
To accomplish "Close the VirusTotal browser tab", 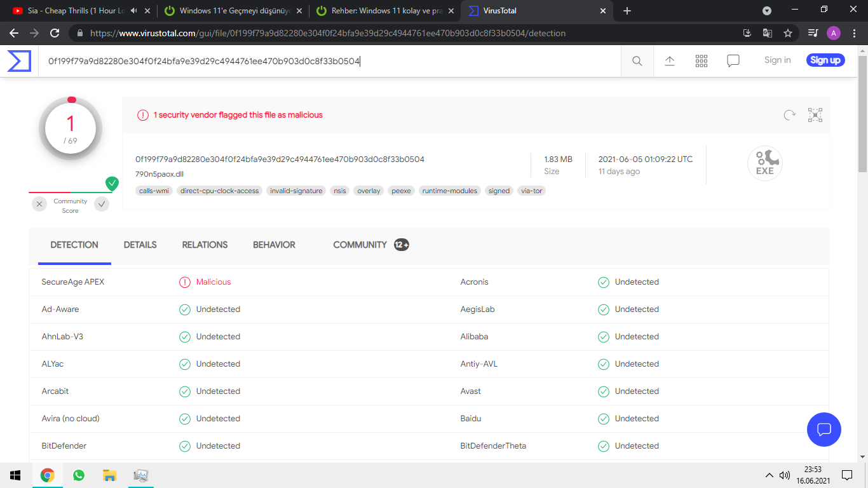I will 602,11.
